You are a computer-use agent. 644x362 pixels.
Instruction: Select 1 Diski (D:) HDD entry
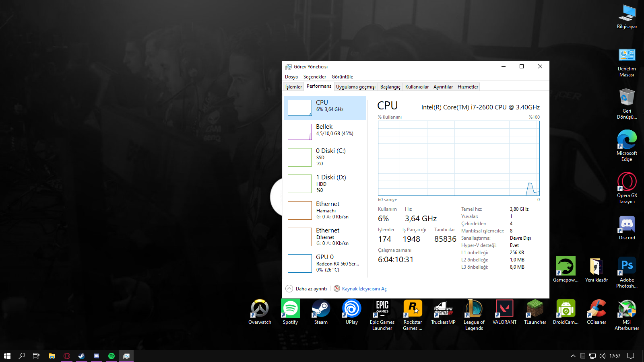[x=325, y=184]
